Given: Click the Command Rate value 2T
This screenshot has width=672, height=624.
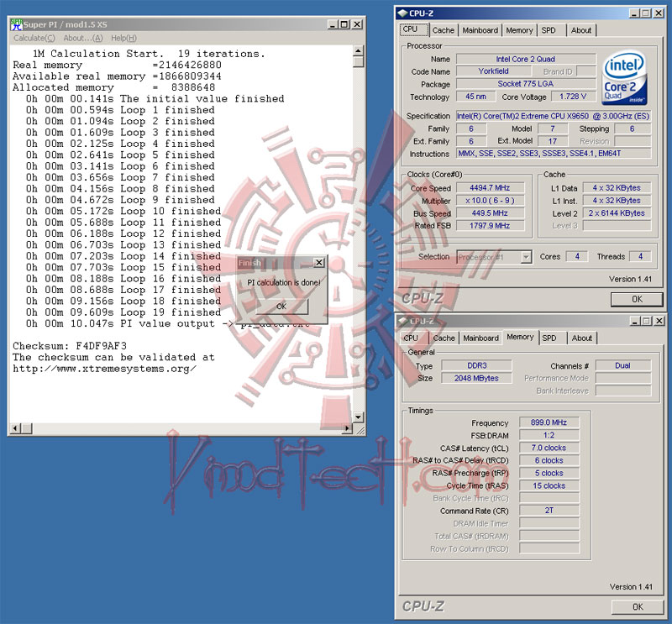Looking at the screenshot, I should tap(549, 511).
